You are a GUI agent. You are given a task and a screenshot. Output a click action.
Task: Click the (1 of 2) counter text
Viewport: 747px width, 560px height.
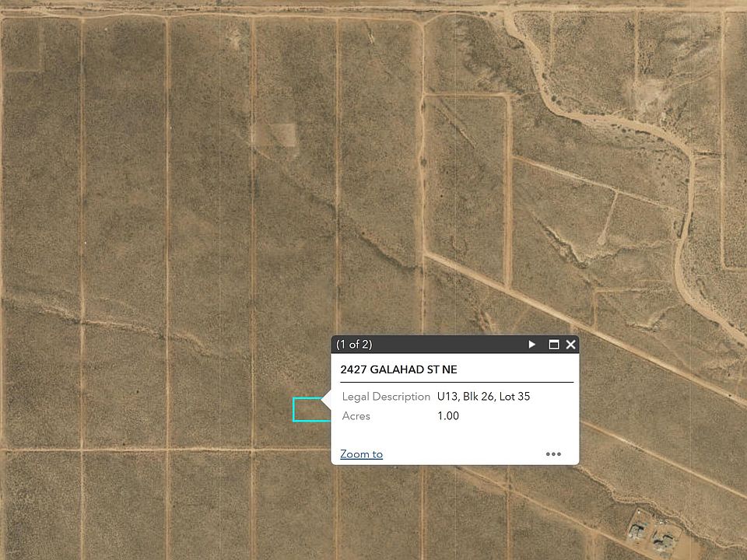[x=354, y=345]
